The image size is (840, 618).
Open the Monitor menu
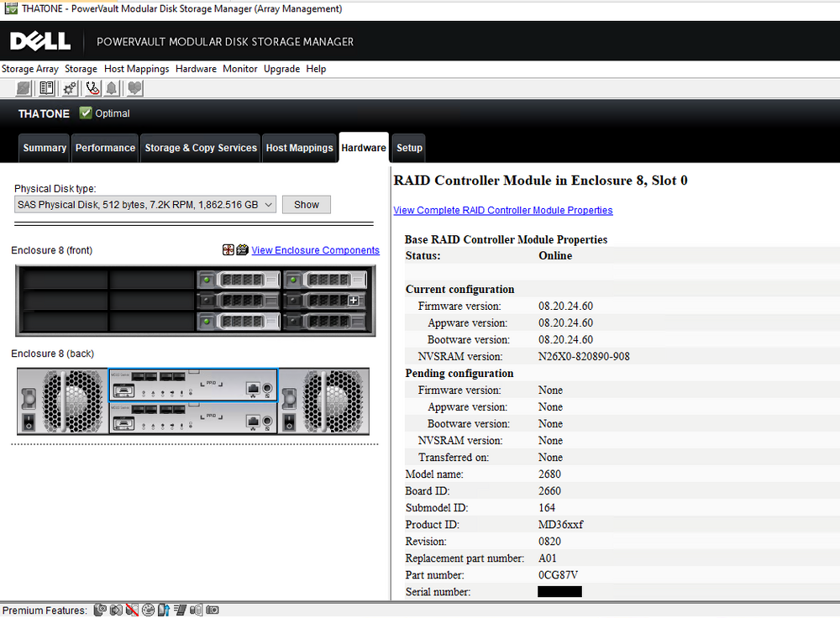(240, 69)
